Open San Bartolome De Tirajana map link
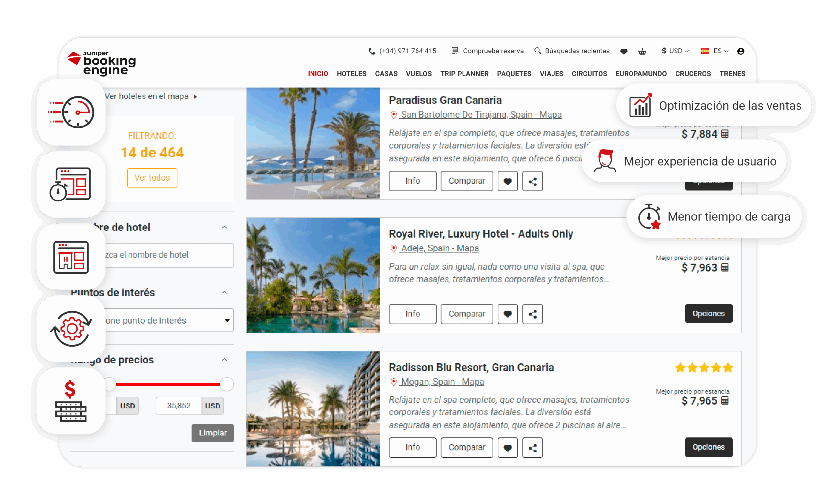Image resolution: width=835 pixels, height=504 pixels. [x=481, y=115]
